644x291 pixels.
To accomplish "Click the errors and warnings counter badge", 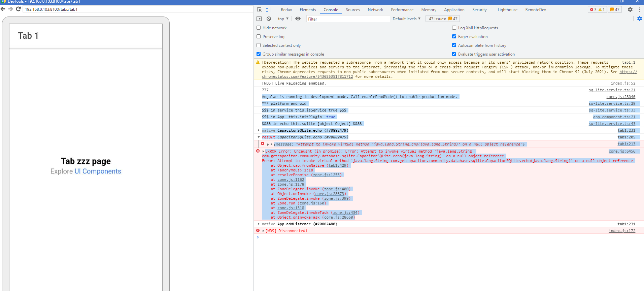I will tap(597, 10).
